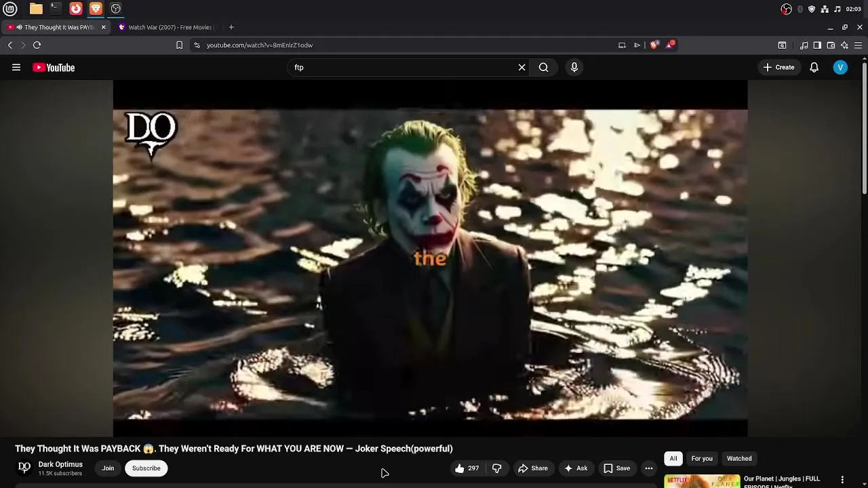Click the video player to pause
The width and height of the screenshot is (868, 488).
click(430, 258)
